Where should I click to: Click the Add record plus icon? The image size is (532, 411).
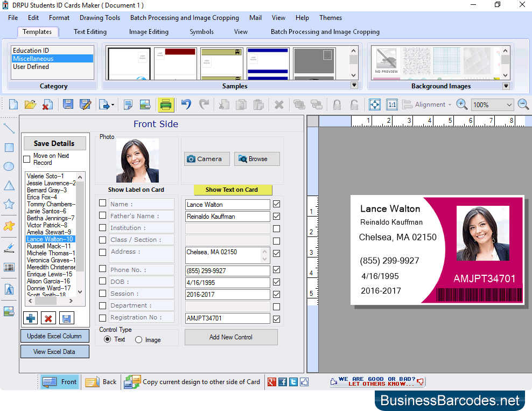point(31,318)
